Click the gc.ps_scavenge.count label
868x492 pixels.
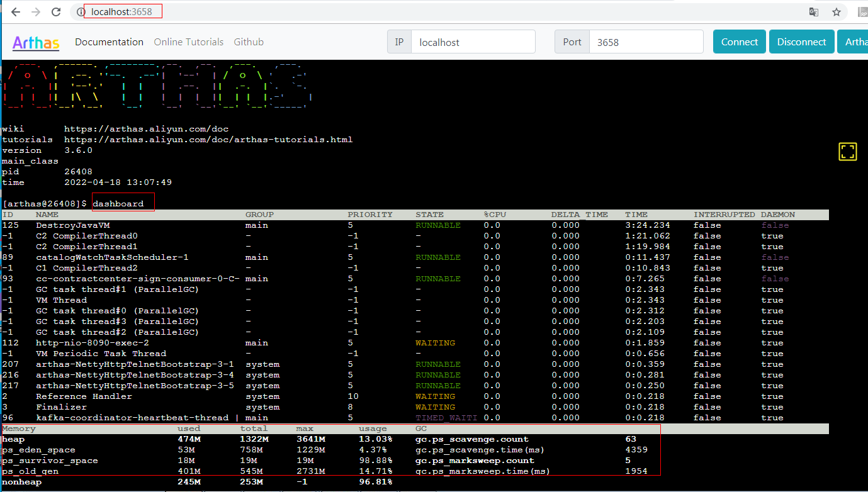(472, 439)
